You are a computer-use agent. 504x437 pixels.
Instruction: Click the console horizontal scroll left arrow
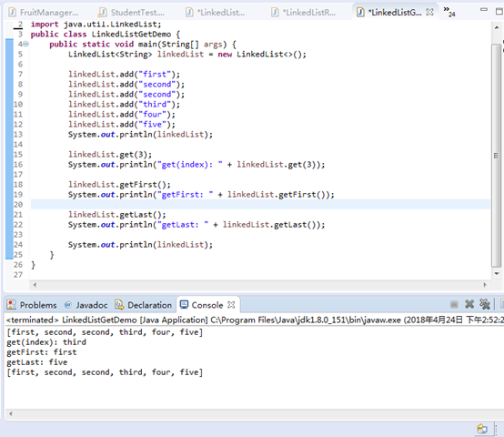pos(11,413)
